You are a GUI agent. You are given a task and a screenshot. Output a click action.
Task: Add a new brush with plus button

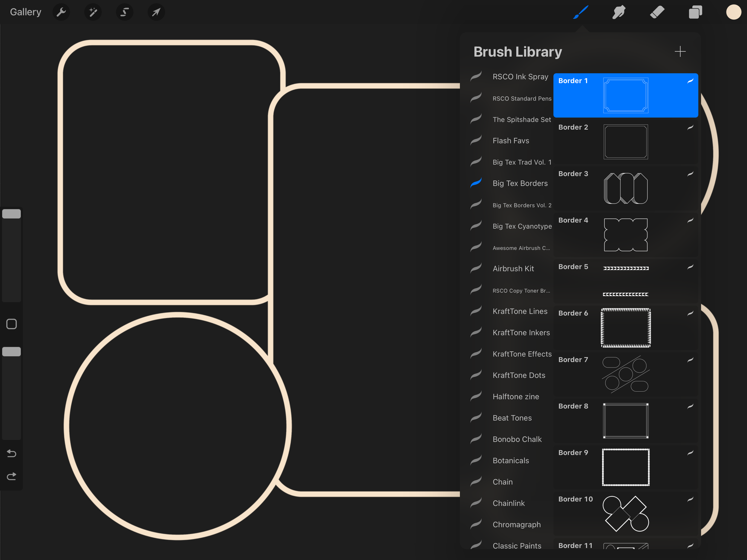tap(680, 52)
